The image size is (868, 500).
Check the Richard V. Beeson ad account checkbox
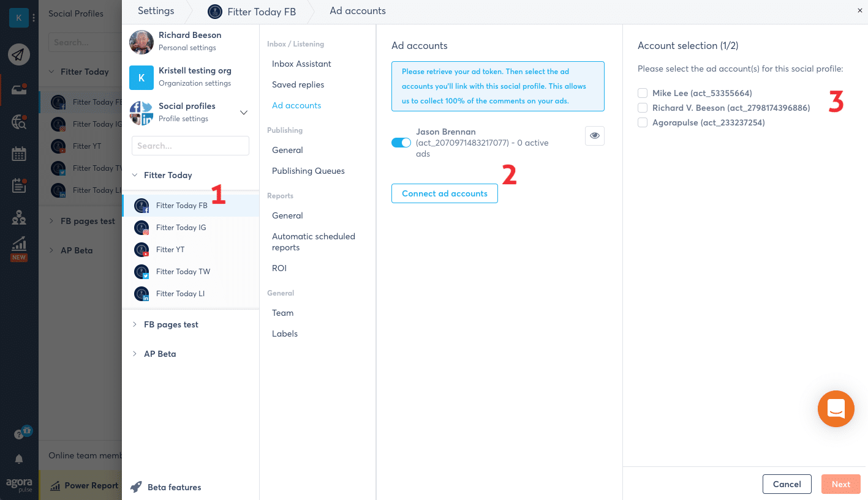(643, 108)
